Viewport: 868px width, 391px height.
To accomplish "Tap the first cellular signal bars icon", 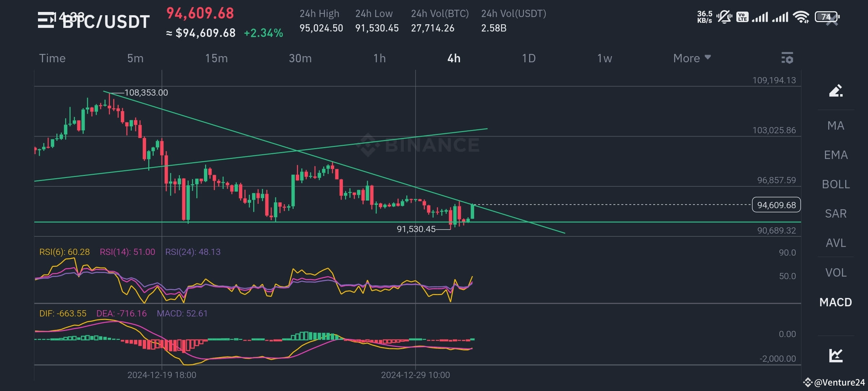I will point(760,17).
